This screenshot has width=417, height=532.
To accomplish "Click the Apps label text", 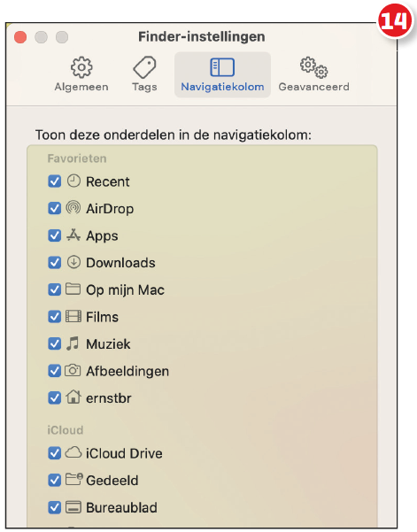I will [x=102, y=236].
